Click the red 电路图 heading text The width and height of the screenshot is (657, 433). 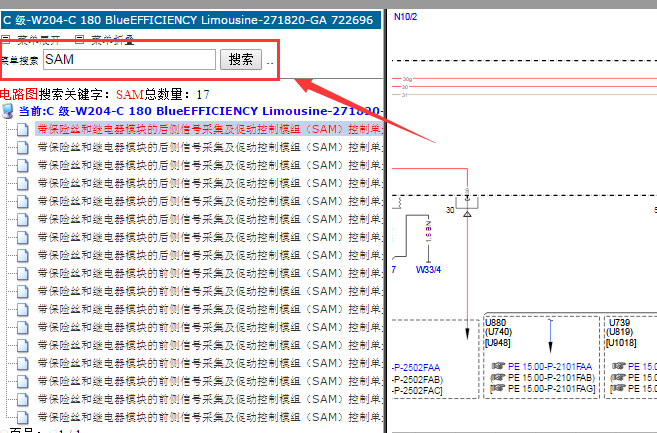[x=19, y=94]
